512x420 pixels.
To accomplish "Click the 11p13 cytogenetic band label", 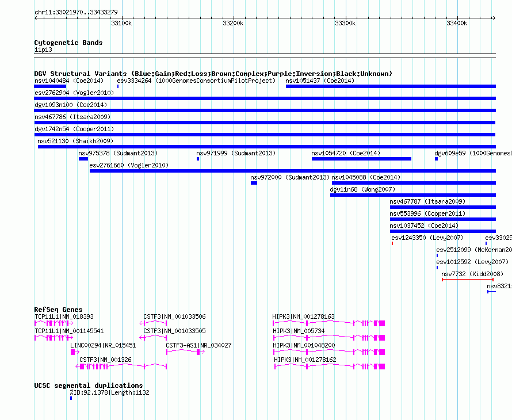I will [43, 49].
